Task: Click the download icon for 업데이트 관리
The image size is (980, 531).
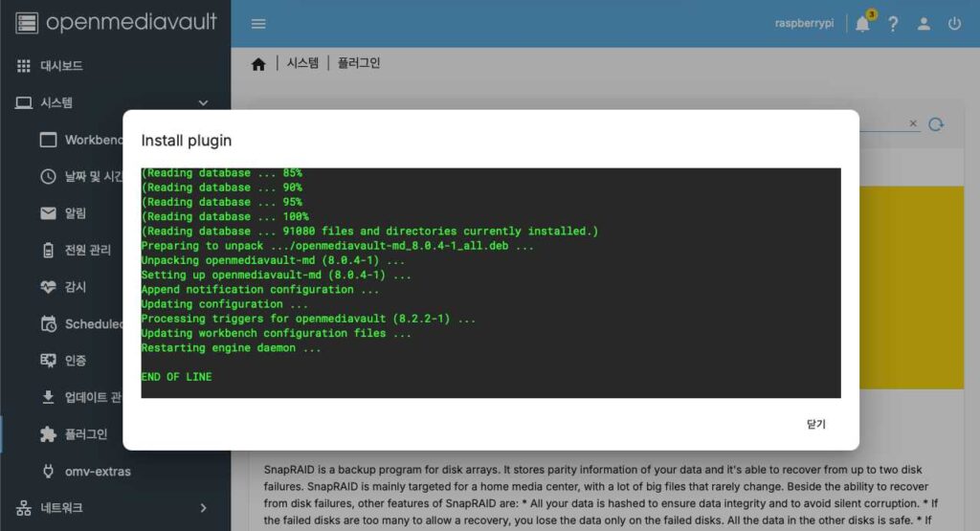Action: click(48, 397)
